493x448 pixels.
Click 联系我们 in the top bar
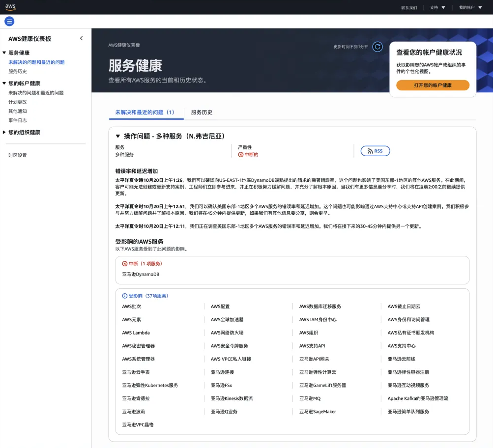tap(408, 7)
